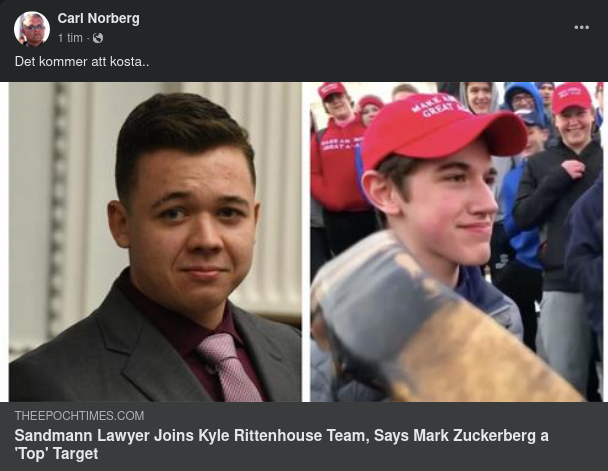608x471 pixels.
Task: Select the post text 'Det kommer att kosta..'
Action: pyautogui.click(x=82, y=62)
